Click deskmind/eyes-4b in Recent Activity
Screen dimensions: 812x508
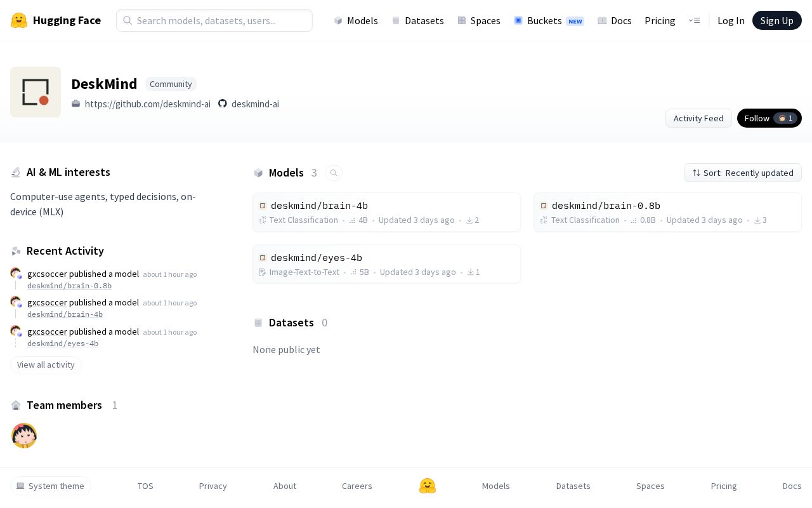pos(63,344)
